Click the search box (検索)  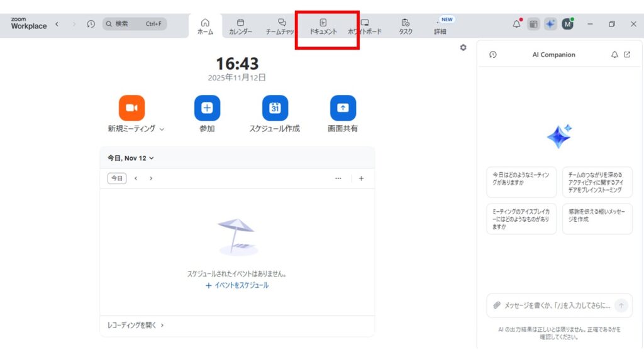135,24
